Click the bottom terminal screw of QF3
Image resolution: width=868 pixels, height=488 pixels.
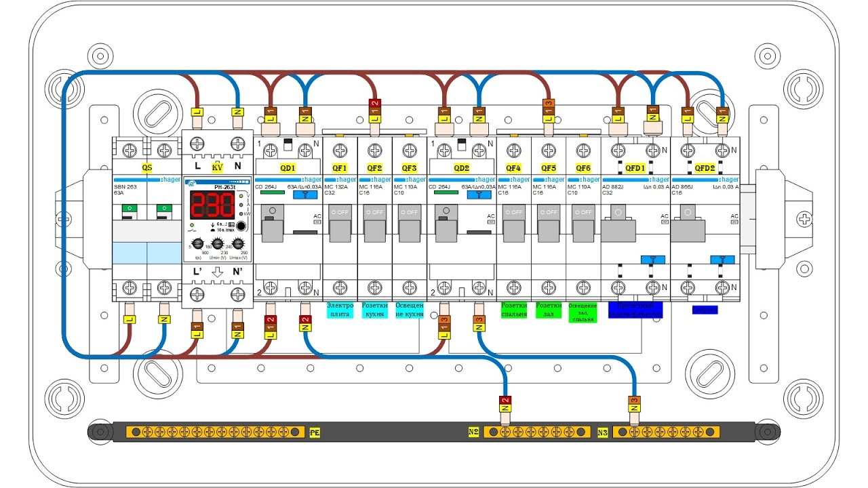(409, 288)
